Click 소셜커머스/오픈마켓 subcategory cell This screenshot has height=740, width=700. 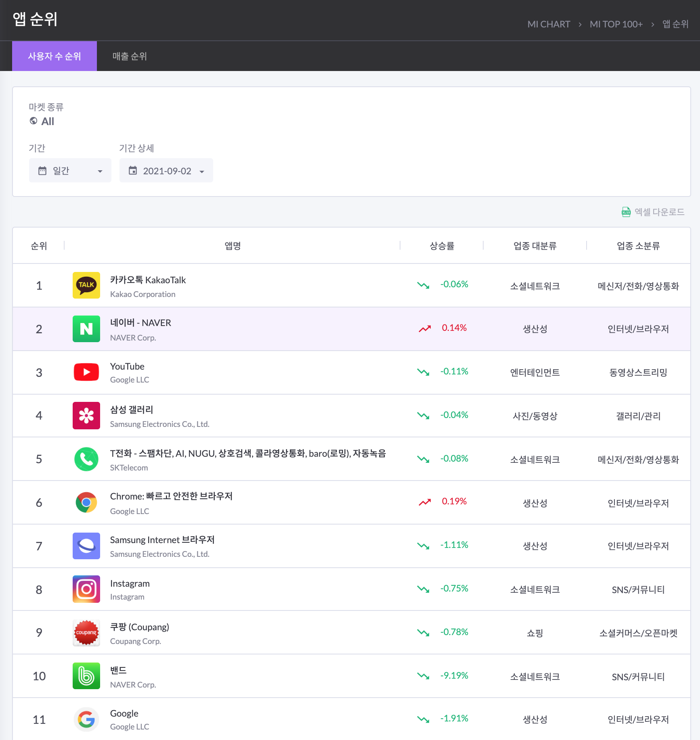click(638, 633)
